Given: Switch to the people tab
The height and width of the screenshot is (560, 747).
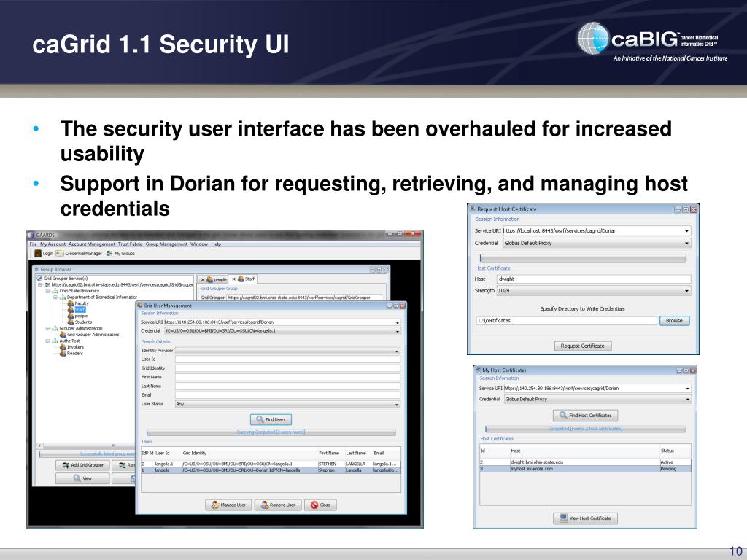Looking at the screenshot, I should click(217, 279).
